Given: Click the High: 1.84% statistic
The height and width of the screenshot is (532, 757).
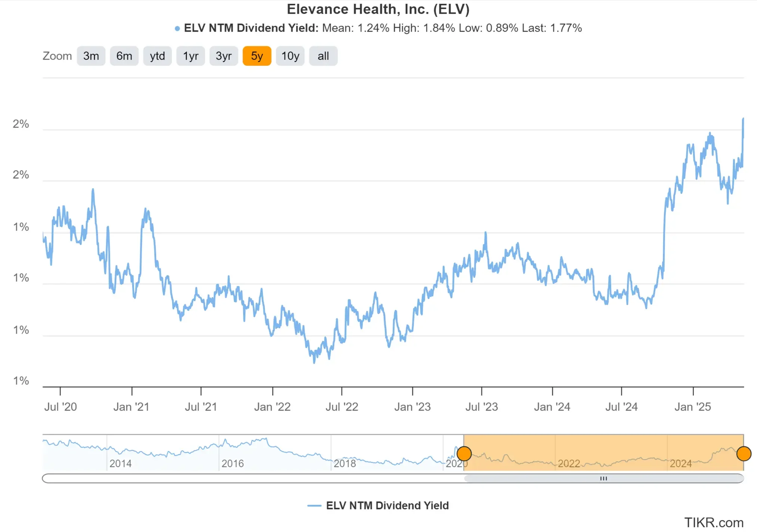Looking at the screenshot, I should tap(424, 28).
